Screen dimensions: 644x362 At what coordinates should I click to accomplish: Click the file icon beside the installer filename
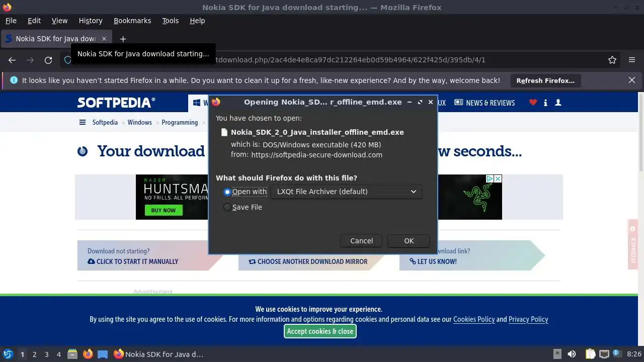[x=224, y=132]
